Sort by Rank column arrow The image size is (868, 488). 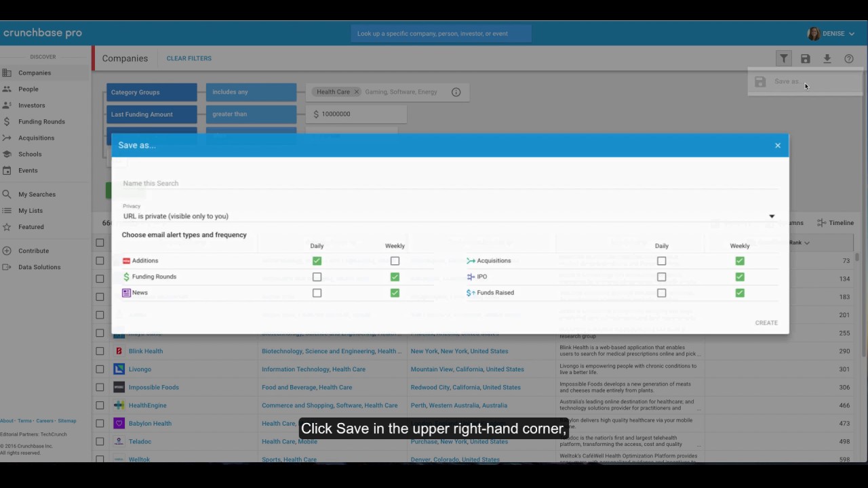[x=806, y=243]
